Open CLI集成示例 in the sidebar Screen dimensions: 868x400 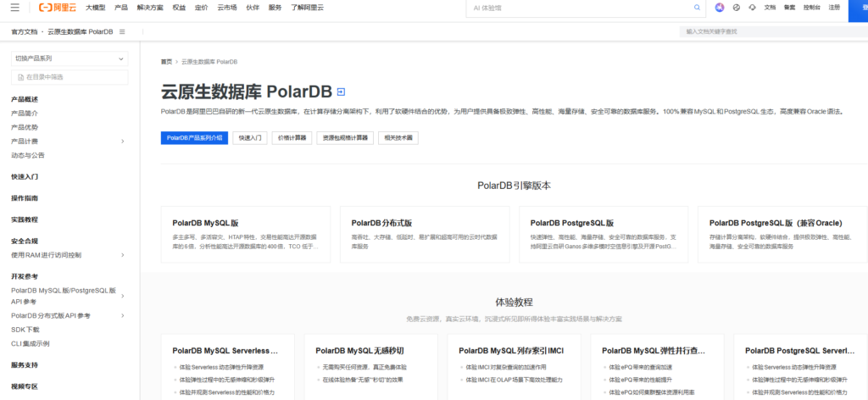coord(30,343)
